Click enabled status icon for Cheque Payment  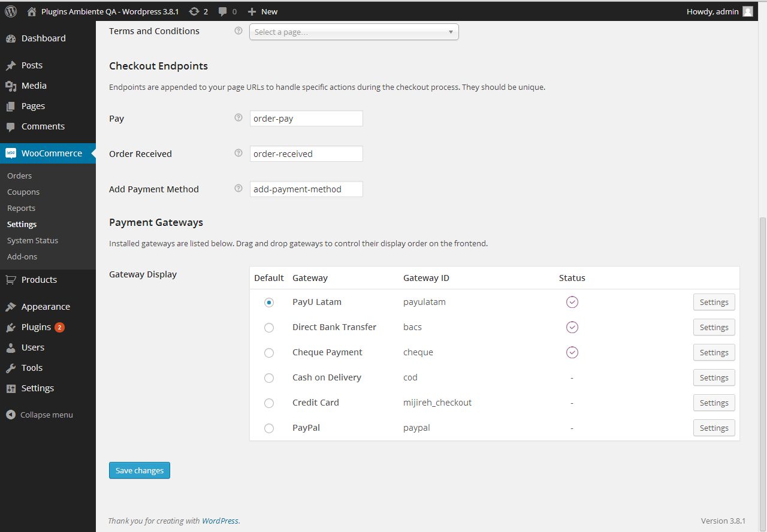click(572, 352)
